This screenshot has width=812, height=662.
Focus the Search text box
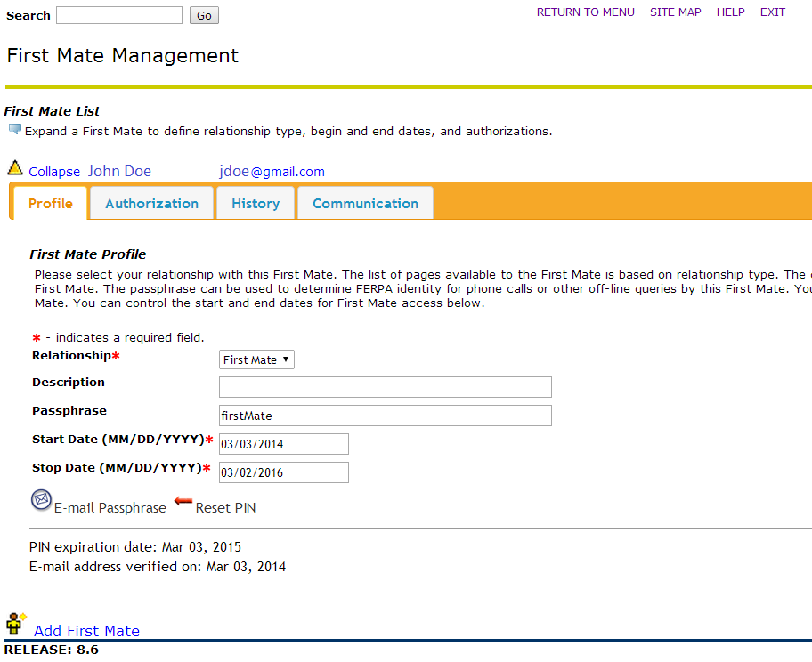pyautogui.click(x=118, y=15)
